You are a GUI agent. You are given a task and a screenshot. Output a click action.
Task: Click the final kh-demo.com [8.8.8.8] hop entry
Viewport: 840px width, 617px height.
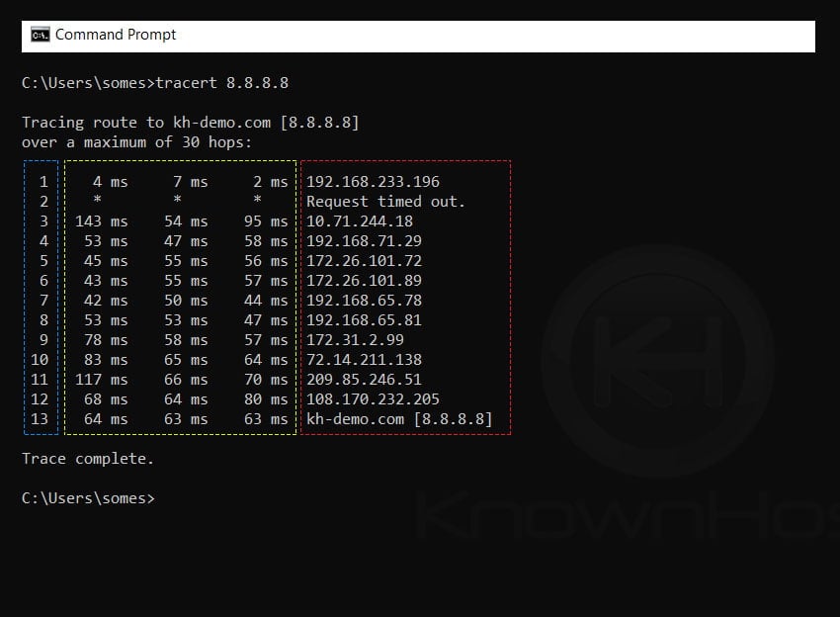pyautogui.click(x=399, y=418)
